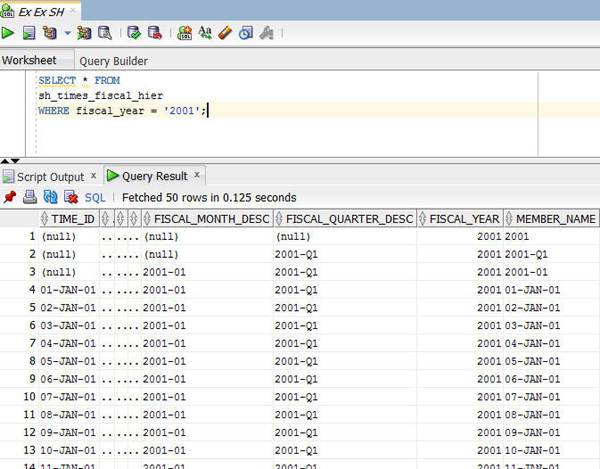The image size is (600, 469).
Task: Refresh the query result grid
Action: click(x=50, y=197)
